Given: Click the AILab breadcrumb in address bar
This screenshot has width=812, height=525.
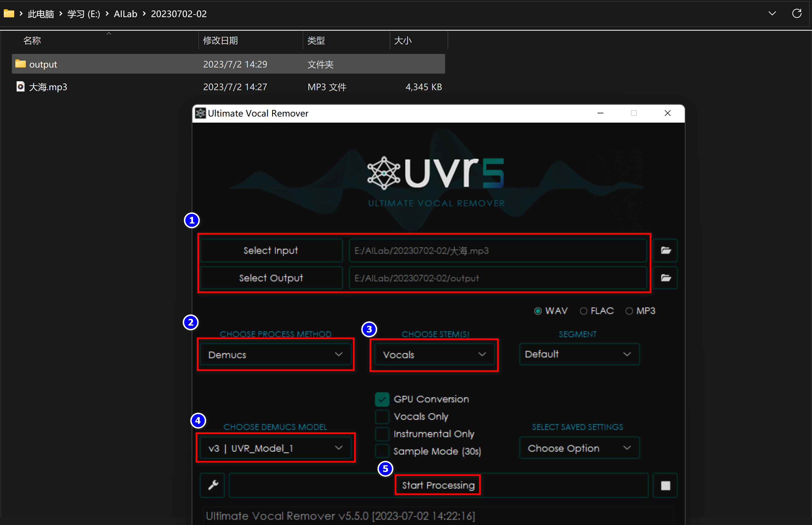Looking at the screenshot, I should click(x=125, y=14).
